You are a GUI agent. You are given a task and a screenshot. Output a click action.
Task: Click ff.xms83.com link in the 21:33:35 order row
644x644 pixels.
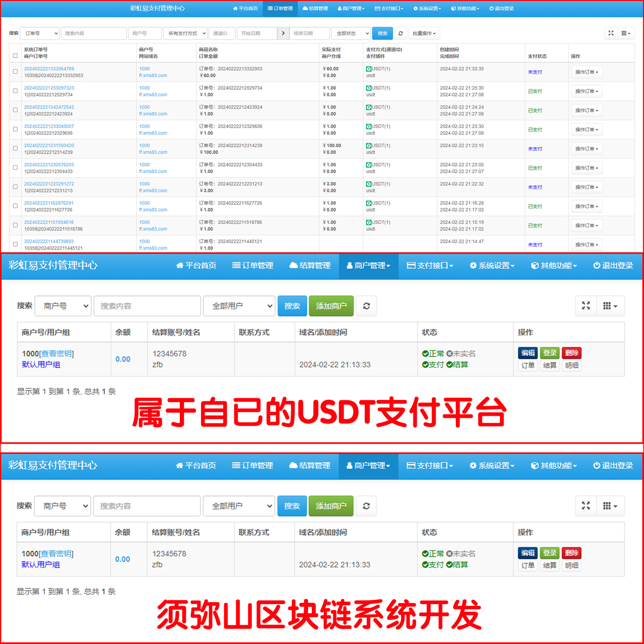click(x=153, y=76)
